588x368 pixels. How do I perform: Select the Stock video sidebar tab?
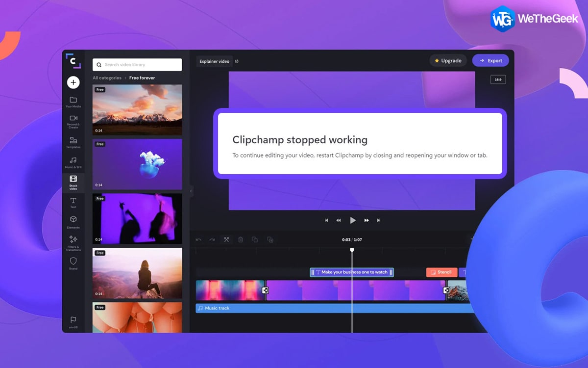pos(73,183)
